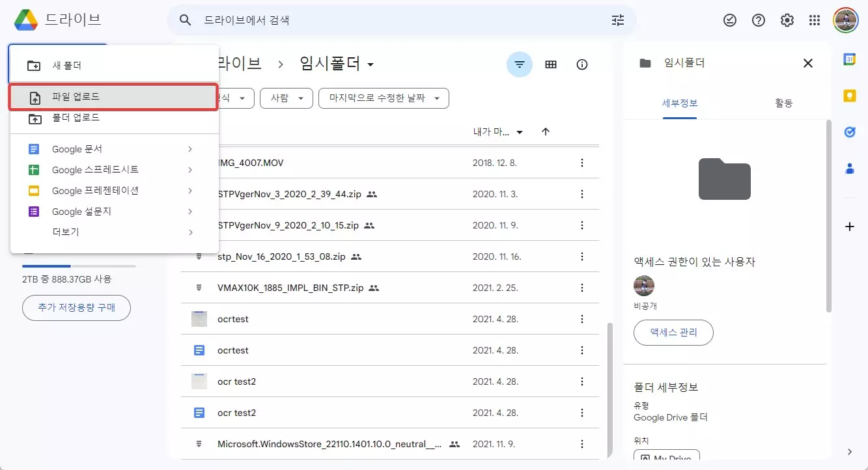This screenshot has width=868, height=470.
Task: Open 액세스 관리 for the folder
Action: coord(673,333)
